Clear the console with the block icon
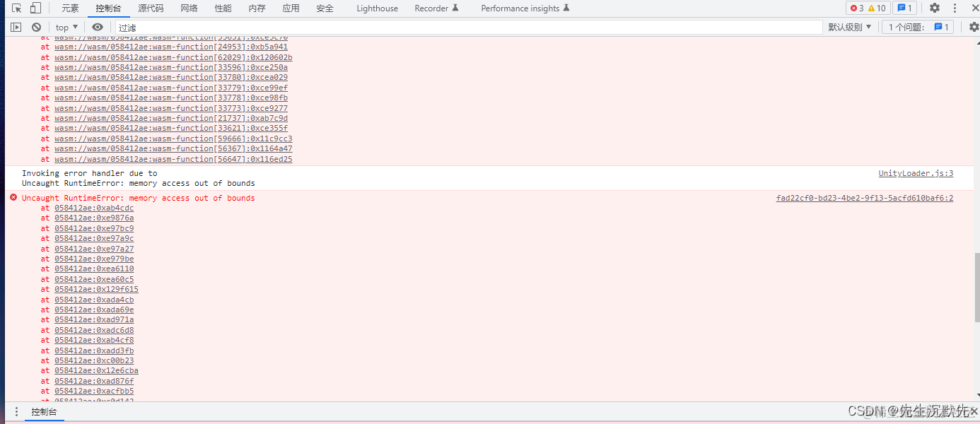Screen dimensions: 980x424 pos(36,27)
